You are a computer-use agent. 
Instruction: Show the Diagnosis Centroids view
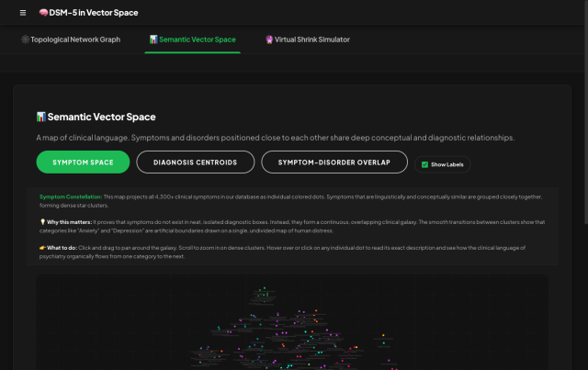click(x=196, y=162)
